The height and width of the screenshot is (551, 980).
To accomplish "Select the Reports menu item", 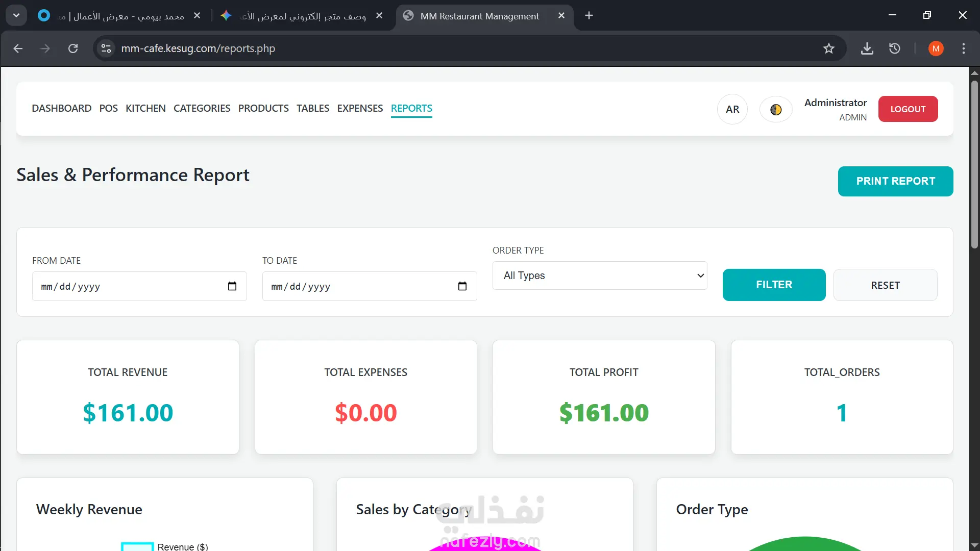I will (411, 108).
